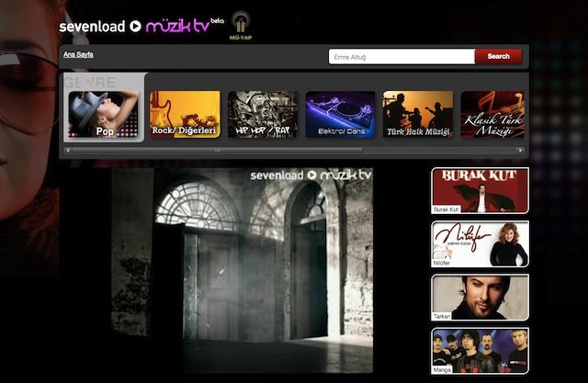Click the Emre Altuğ search field
The height and width of the screenshot is (383, 588).
pyautogui.click(x=401, y=57)
